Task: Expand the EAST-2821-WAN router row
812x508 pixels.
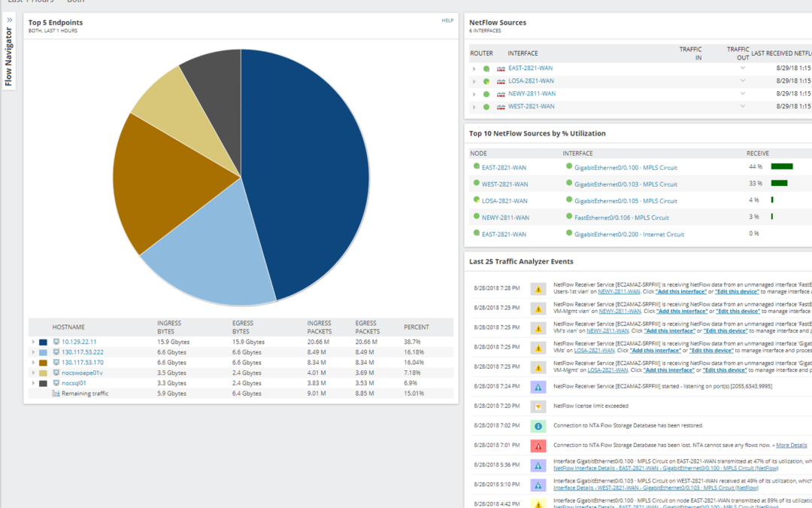Action: point(474,69)
